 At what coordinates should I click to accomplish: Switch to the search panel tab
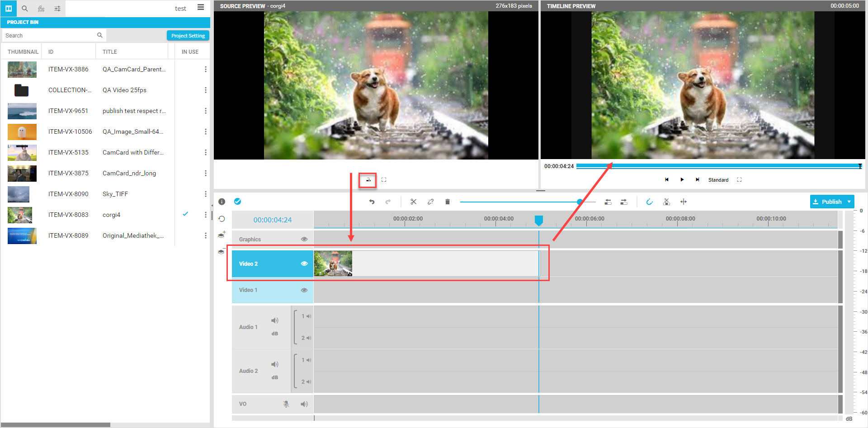25,9
